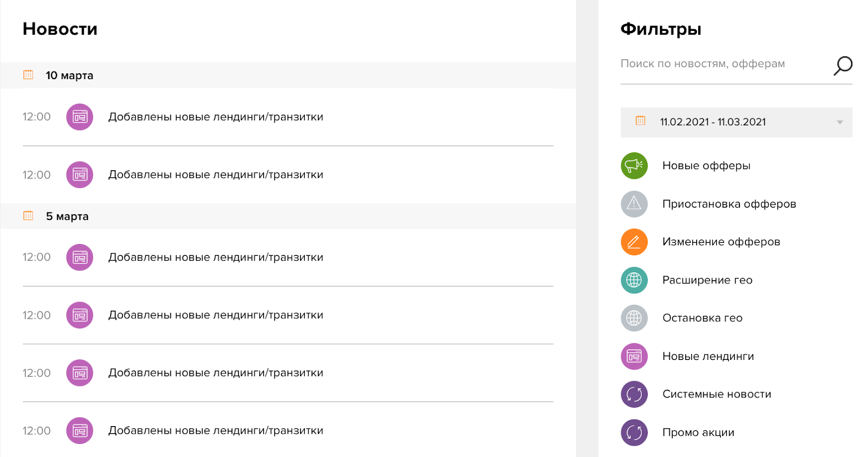Open first news item under 10 марта
The width and height of the screenshot is (868, 457).
tap(215, 117)
